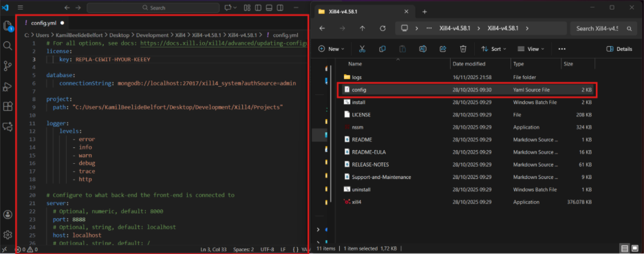Click the This PC monitor icon in address bar
Image resolution: width=644 pixels, height=254 pixels.
pos(405,28)
